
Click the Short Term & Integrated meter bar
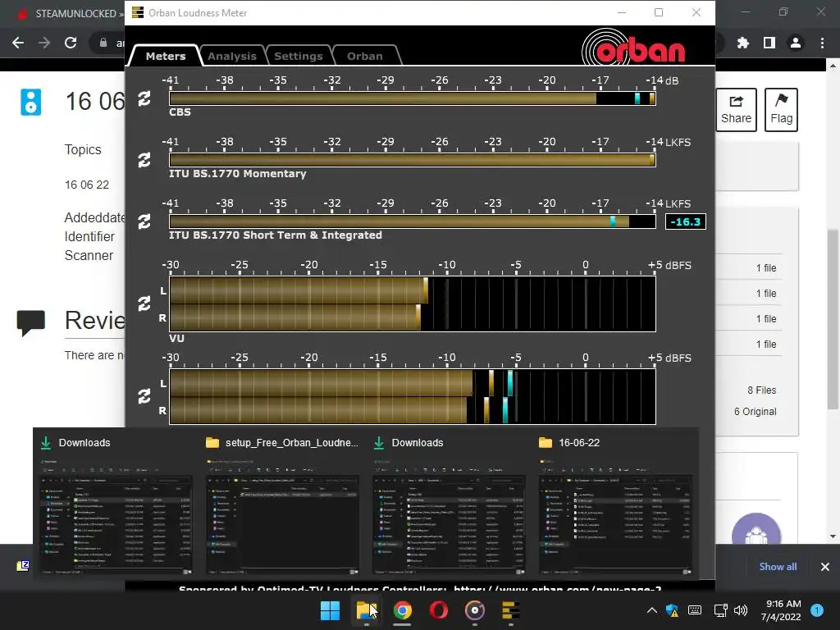pyautogui.click(x=413, y=221)
